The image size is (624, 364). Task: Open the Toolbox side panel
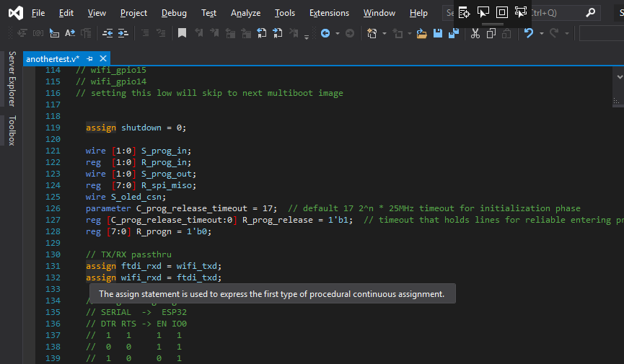click(x=12, y=130)
